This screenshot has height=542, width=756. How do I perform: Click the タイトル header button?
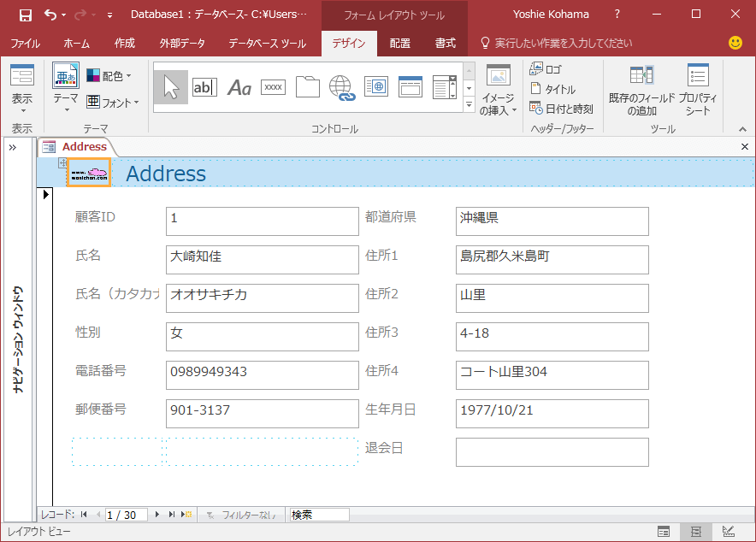pyautogui.click(x=552, y=89)
